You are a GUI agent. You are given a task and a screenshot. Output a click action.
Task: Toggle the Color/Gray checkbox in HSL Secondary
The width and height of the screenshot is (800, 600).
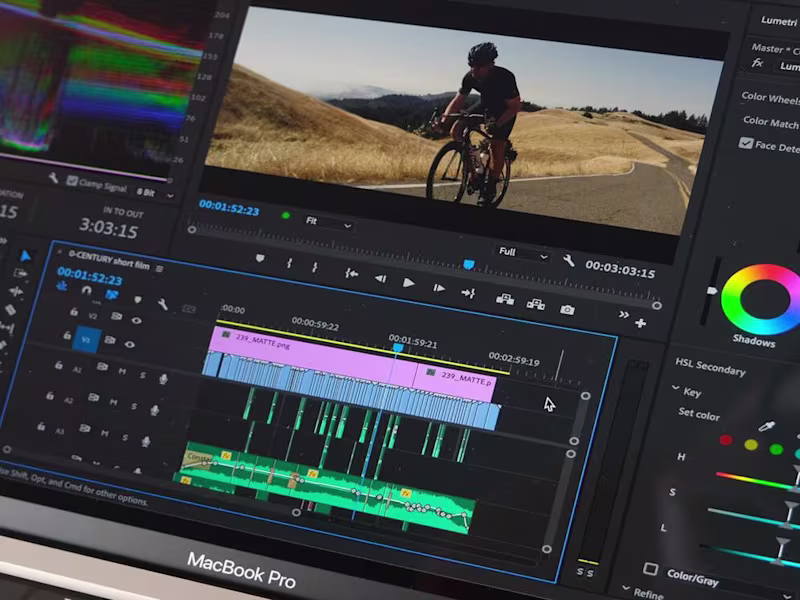coord(652,568)
